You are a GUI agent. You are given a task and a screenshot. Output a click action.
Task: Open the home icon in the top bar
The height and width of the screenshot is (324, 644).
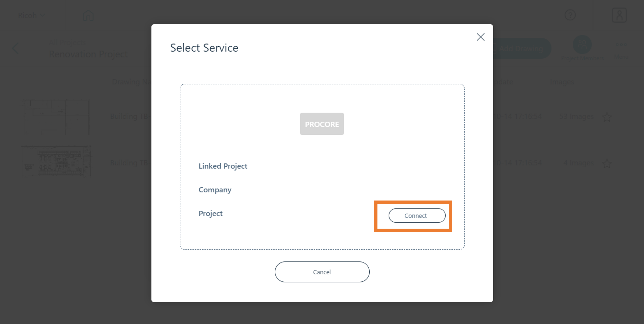coord(88,15)
